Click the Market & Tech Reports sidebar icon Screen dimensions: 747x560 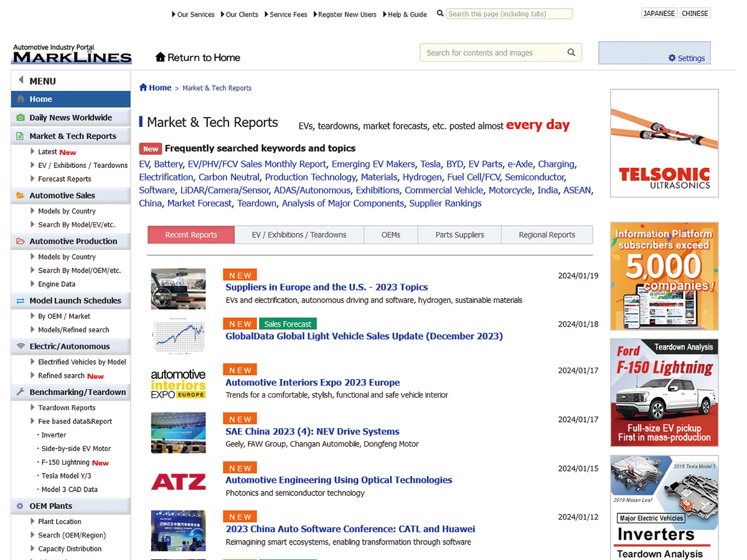(x=21, y=136)
